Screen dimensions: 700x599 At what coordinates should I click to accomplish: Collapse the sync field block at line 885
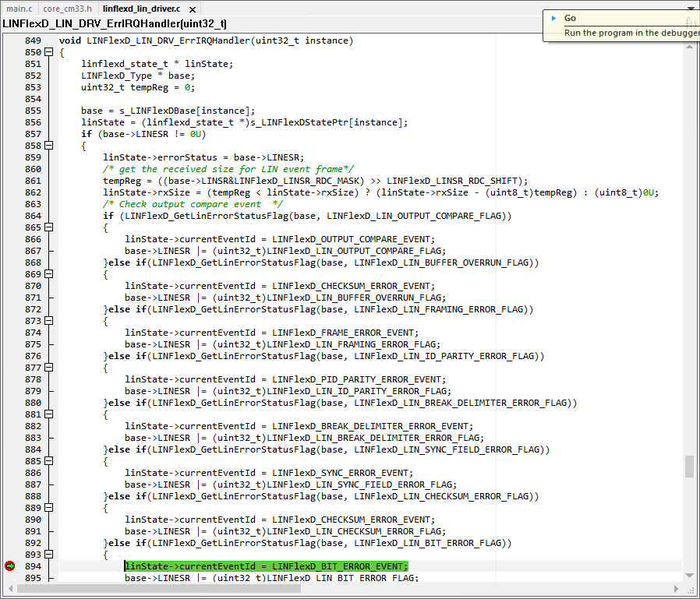click(48, 461)
